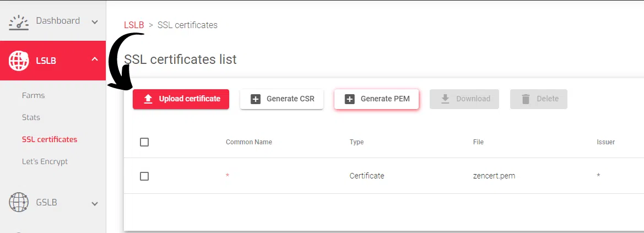
Task: Select SSL certificates in the sidebar
Action: pos(50,139)
